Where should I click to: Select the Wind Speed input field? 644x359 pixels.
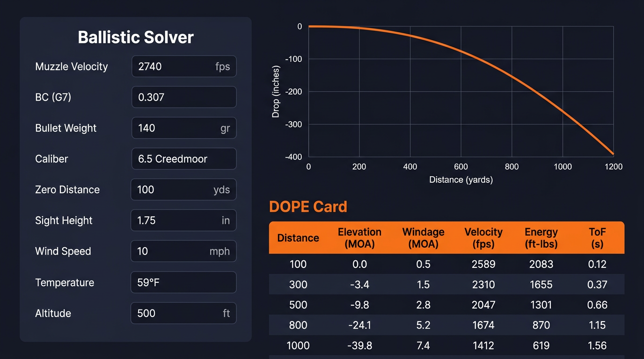[x=183, y=251]
